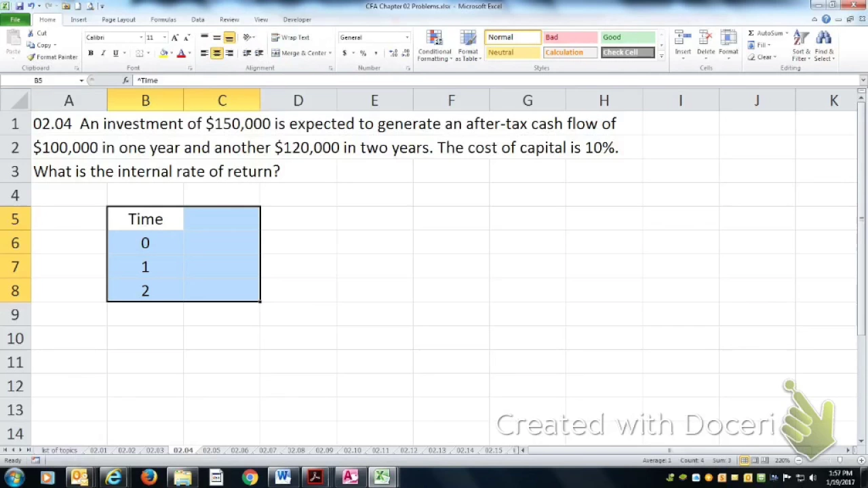868x488 pixels.
Task: Open sheet tab 02.03
Action: (155, 450)
